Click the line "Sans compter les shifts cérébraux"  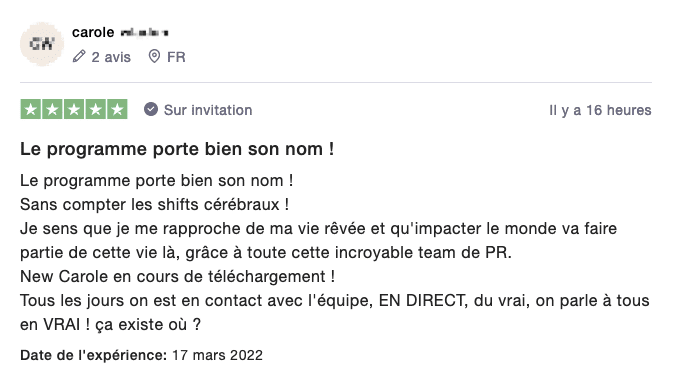click(x=154, y=205)
